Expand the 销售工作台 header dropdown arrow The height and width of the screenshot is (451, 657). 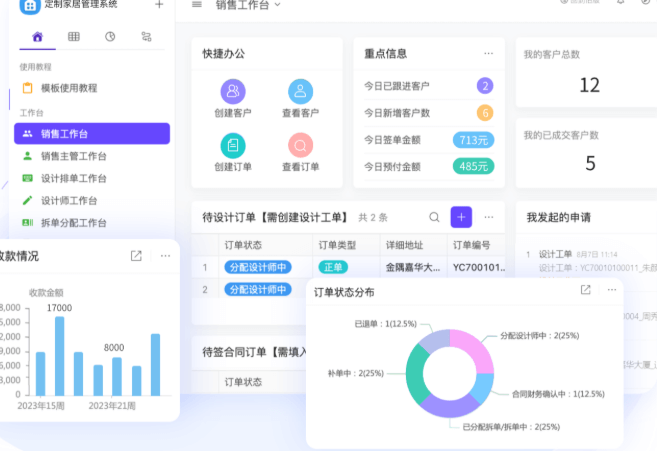[277, 5]
